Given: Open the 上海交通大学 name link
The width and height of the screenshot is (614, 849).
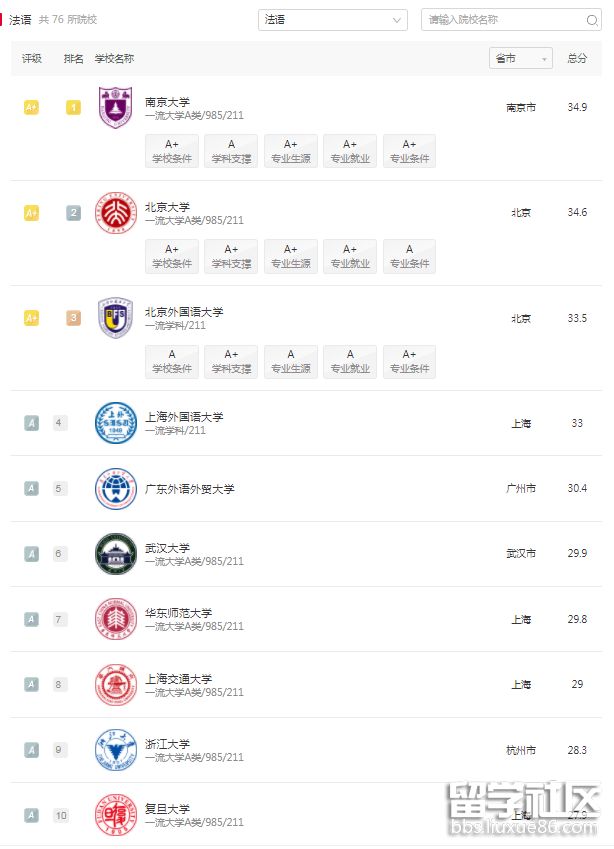Looking at the screenshot, I should point(178,678).
